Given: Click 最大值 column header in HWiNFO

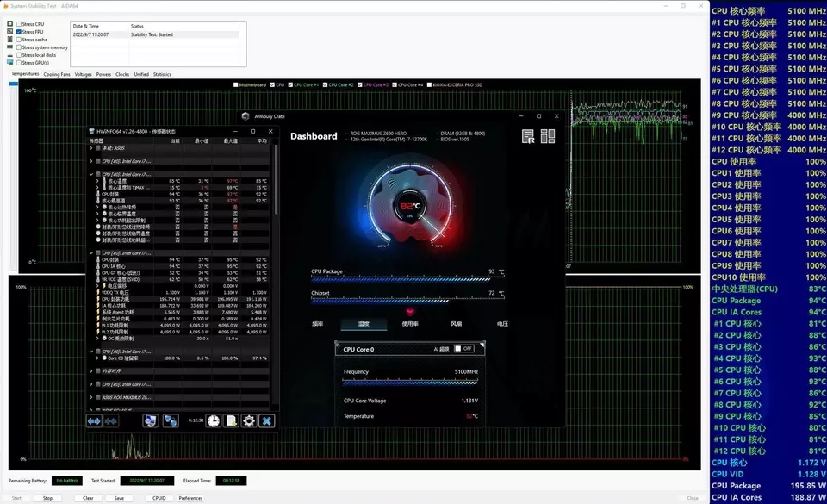Looking at the screenshot, I should pyautogui.click(x=231, y=140).
